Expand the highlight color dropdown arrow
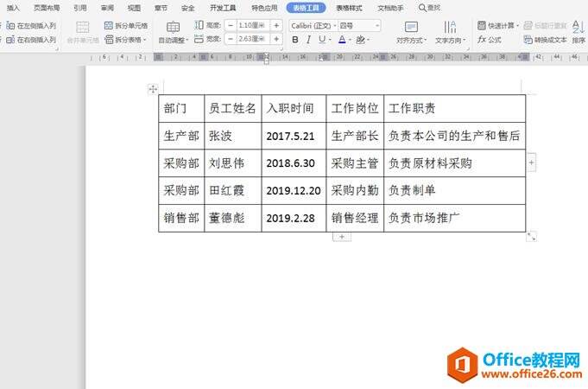 [x=368, y=40]
